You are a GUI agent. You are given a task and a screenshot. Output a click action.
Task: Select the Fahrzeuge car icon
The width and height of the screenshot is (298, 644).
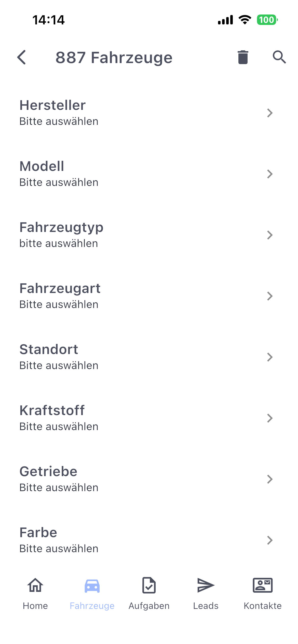(92, 586)
